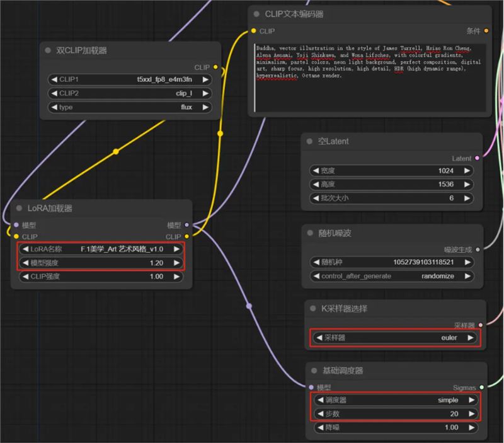
Task: Select the next LoRA名称 with right arrow
Action: [x=176, y=249]
